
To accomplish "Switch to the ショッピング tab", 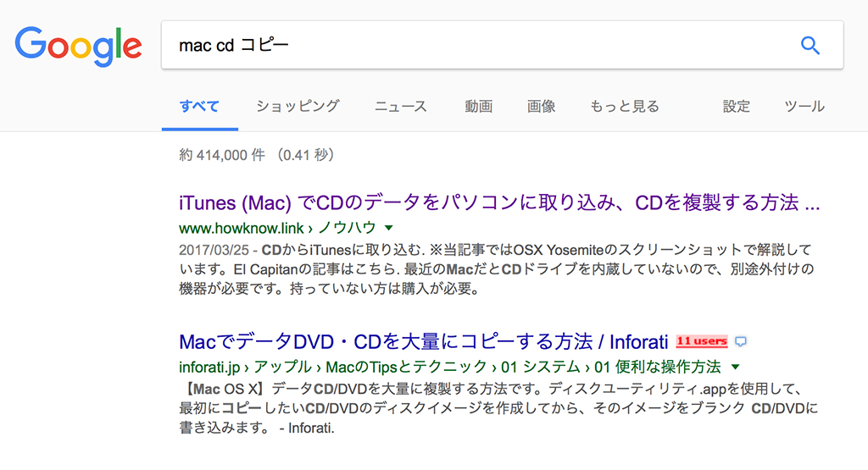I will (298, 106).
